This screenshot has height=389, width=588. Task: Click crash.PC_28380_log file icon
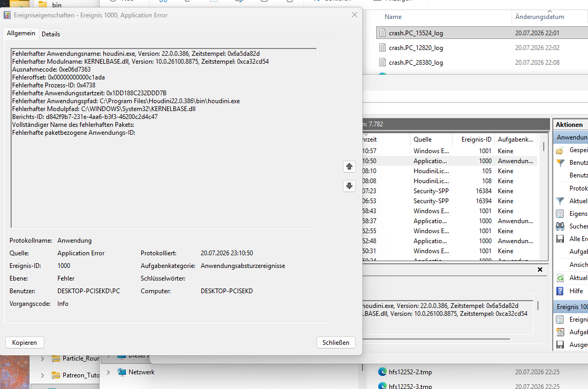click(382, 62)
